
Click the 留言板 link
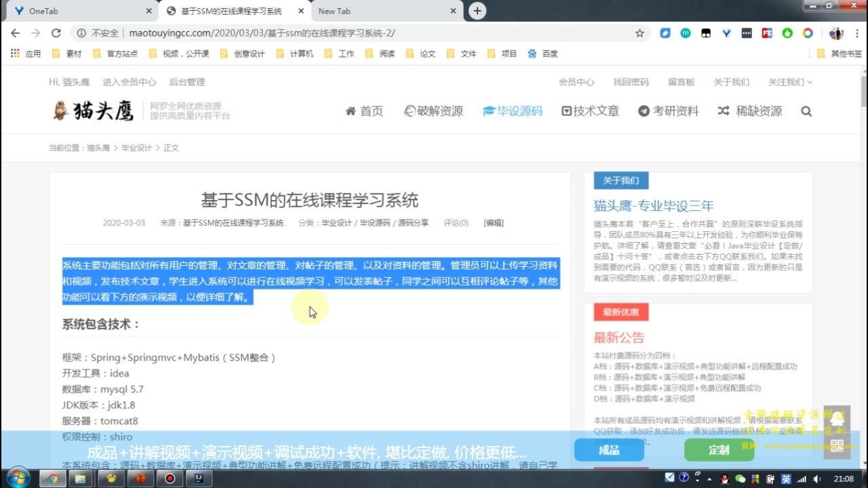coord(682,82)
